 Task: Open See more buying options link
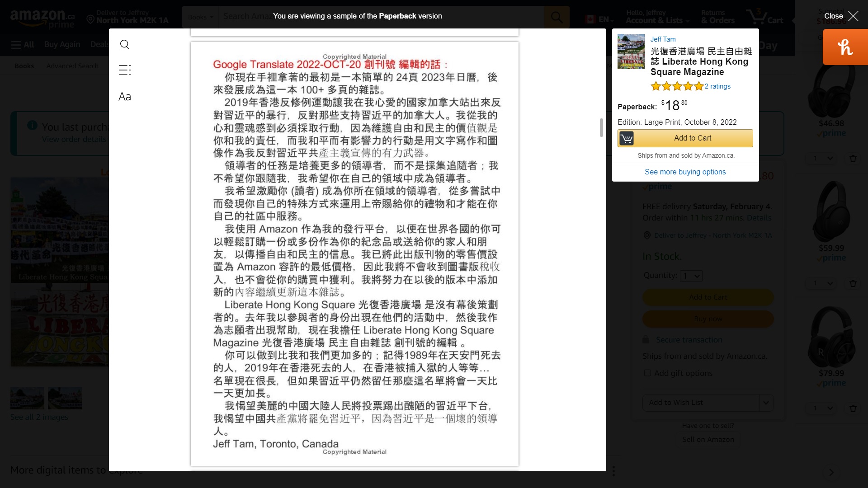click(685, 172)
